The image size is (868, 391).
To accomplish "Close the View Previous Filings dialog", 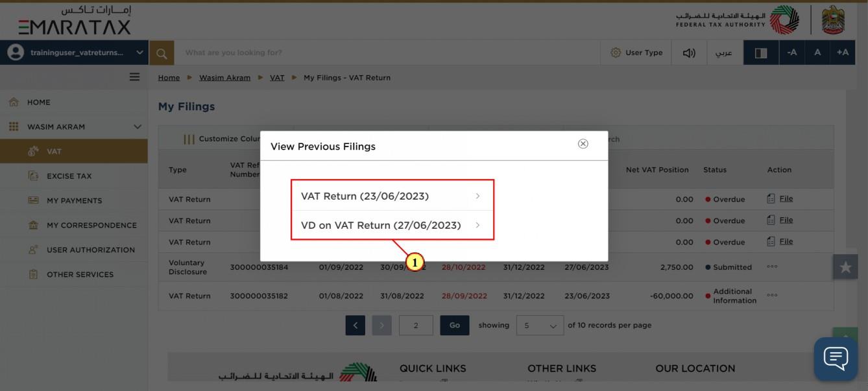I will tap(583, 144).
